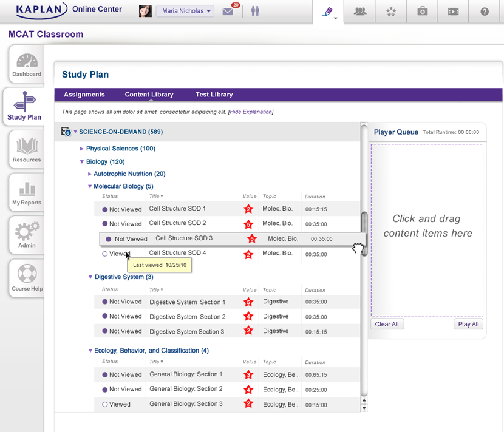Click the Play All button
The height and width of the screenshot is (432, 504).
(468, 324)
